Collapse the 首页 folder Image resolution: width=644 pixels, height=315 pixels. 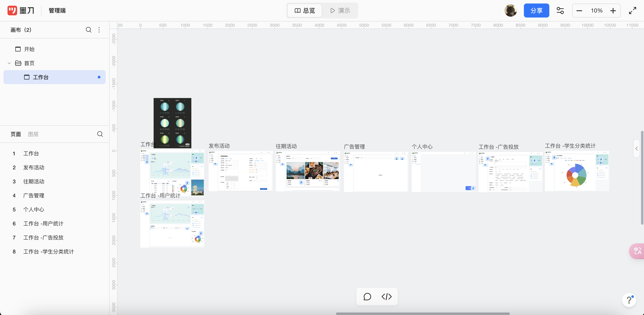tap(9, 63)
